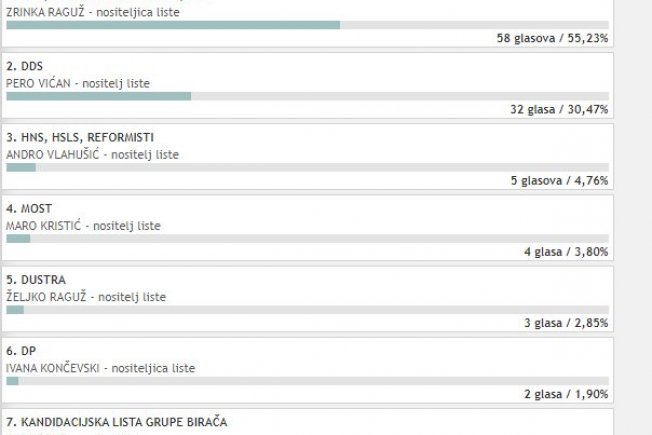
Task: Click PERO VIĆAN nositelj liste text
Action: (78, 84)
